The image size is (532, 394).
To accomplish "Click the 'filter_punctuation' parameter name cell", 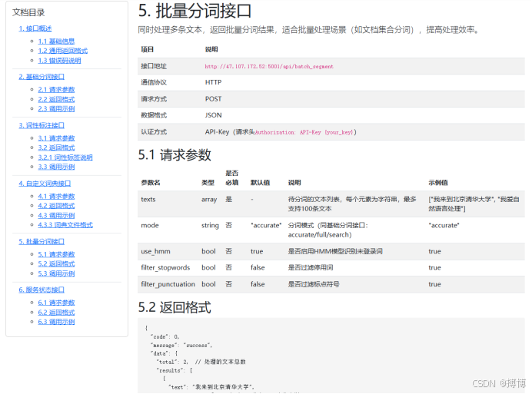I will point(168,284).
